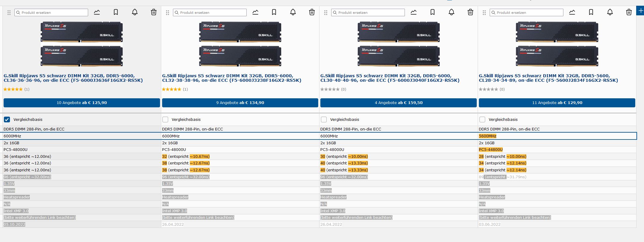Select '89 (entspricht ~31.79ns)' cell
644x242 pixels.
(x=503, y=177)
